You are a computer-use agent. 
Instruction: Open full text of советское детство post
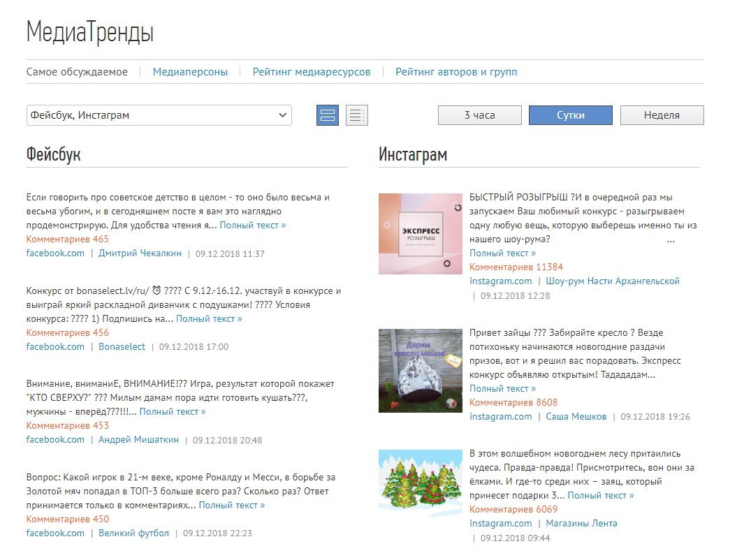point(253,226)
